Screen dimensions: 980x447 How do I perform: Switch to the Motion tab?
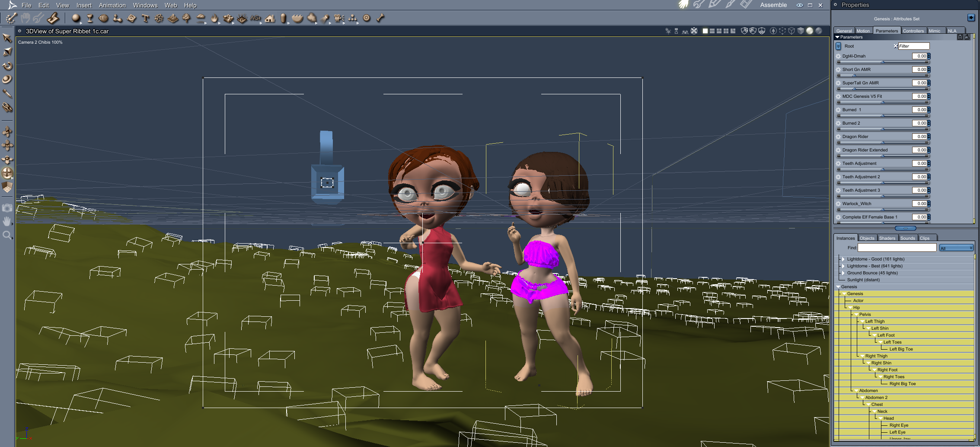click(863, 31)
